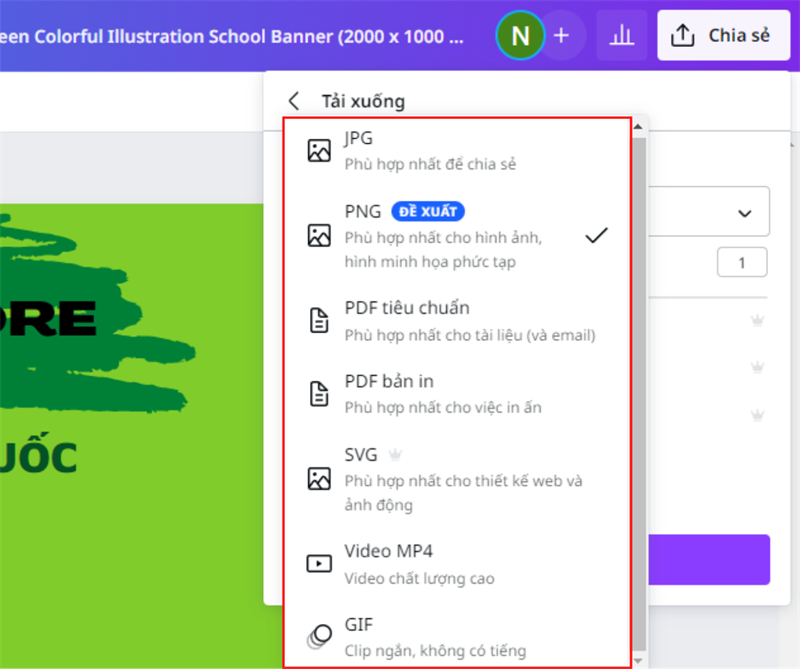
Task: Open the analytics bar chart icon
Action: 622,36
